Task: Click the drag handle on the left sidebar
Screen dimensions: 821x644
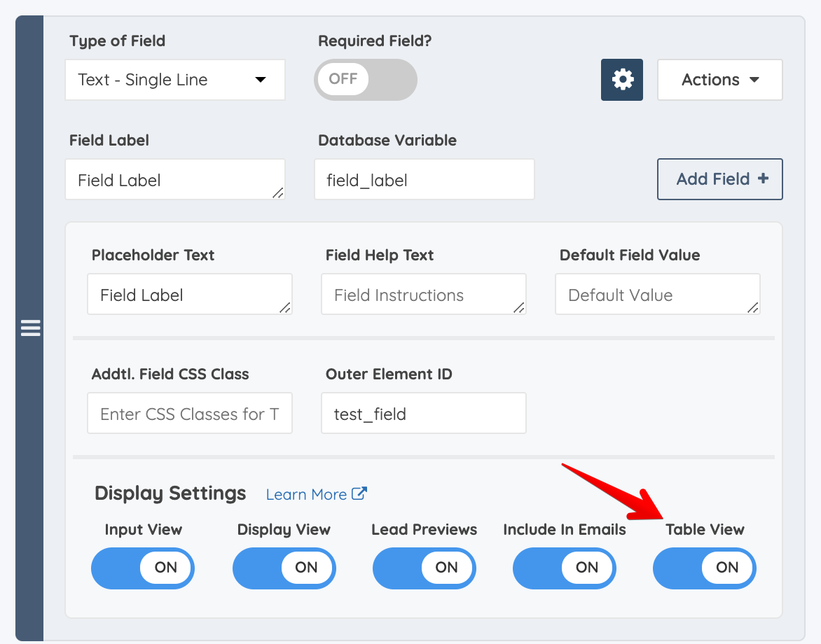Action: [x=30, y=328]
